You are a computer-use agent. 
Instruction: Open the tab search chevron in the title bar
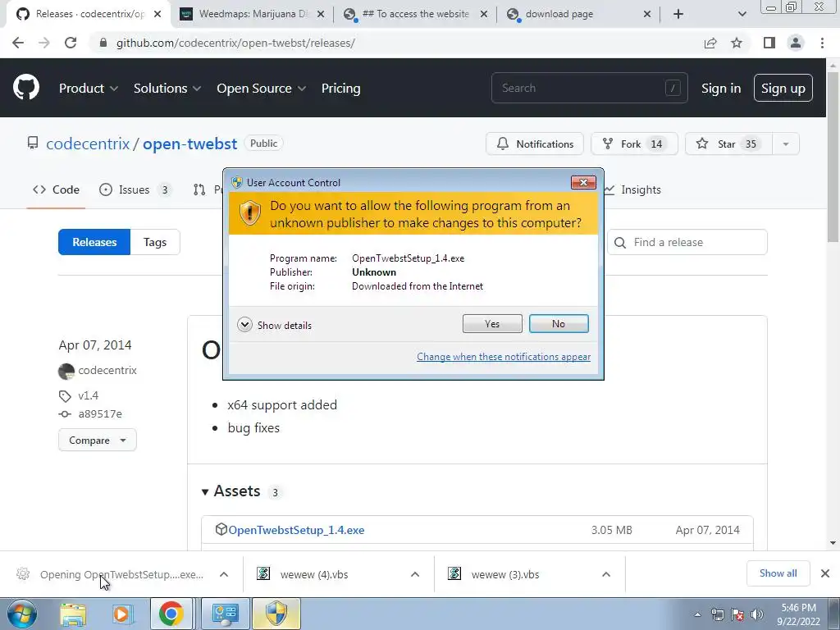742,14
